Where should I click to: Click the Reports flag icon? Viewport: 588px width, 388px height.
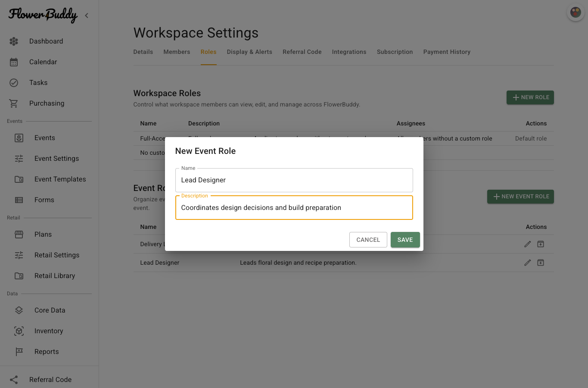coord(19,352)
